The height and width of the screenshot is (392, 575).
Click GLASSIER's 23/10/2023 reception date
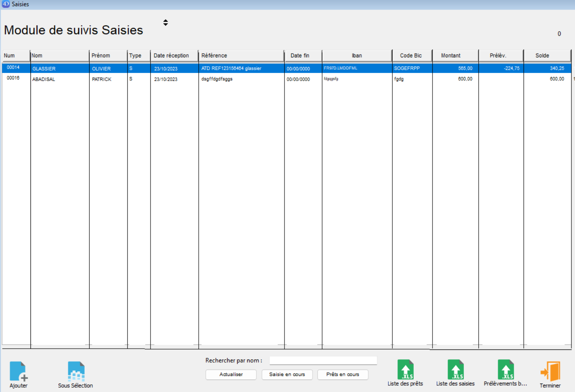[x=166, y=69]
